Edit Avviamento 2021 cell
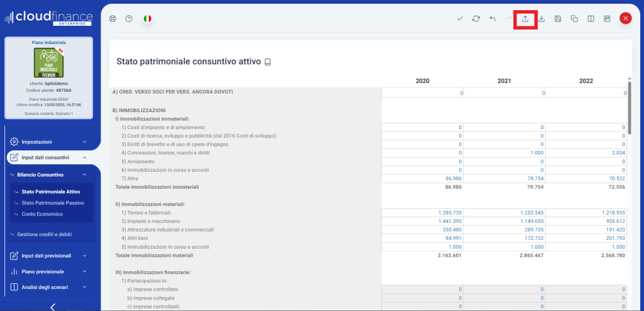This screenshot has height=311, width=644. pos(504,161)
